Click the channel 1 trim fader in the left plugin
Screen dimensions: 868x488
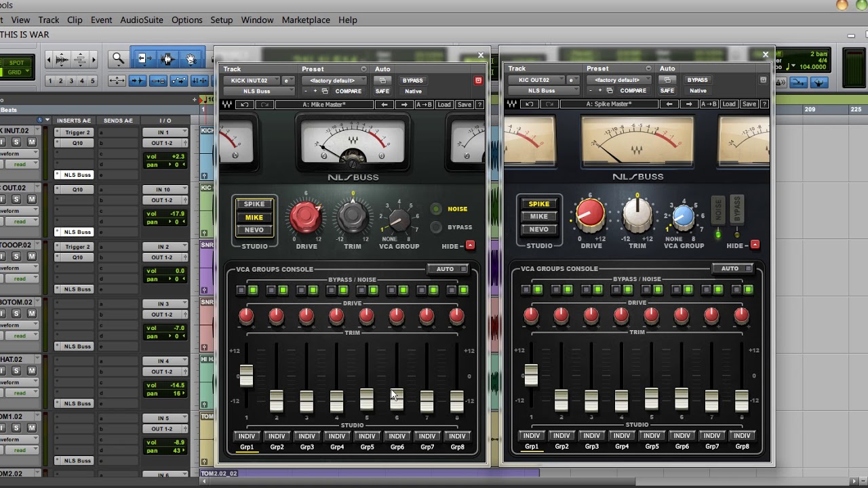tap(246, 376)
